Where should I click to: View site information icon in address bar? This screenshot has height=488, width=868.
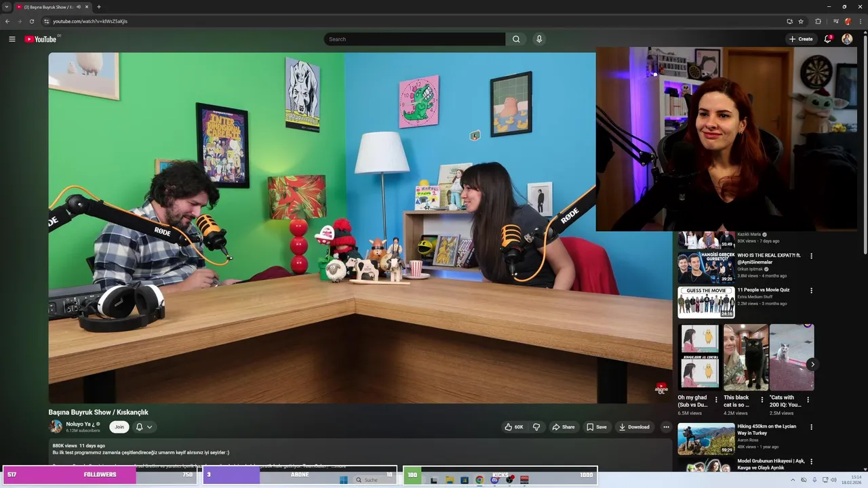[45, 21]
